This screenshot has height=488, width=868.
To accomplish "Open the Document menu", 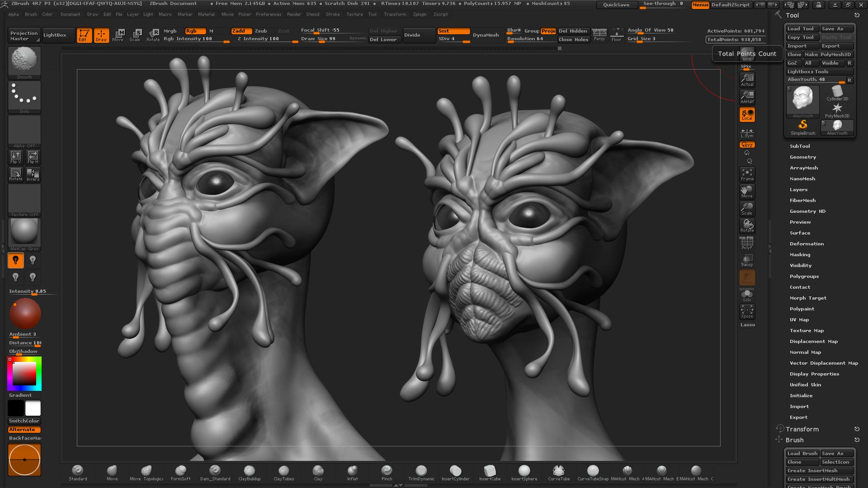I will pyautogui.click(x=70, y=14).
